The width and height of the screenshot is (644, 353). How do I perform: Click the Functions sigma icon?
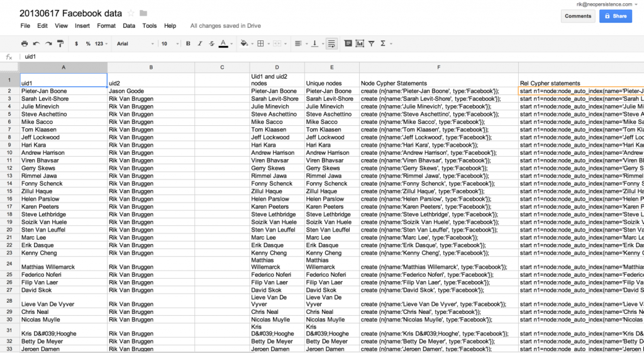pyautogui.click(x=383, y=43)
